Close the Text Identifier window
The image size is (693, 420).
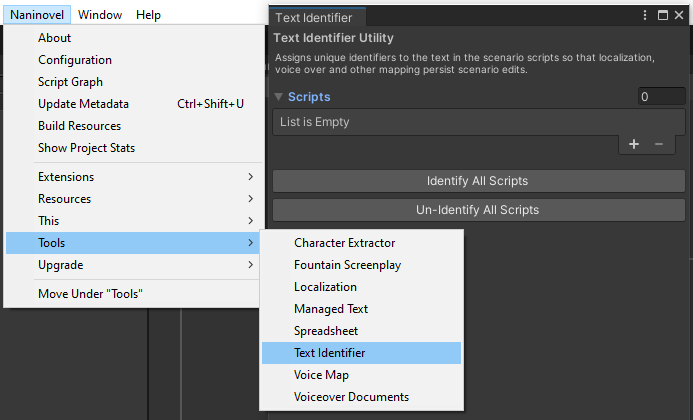pos(681,15)
